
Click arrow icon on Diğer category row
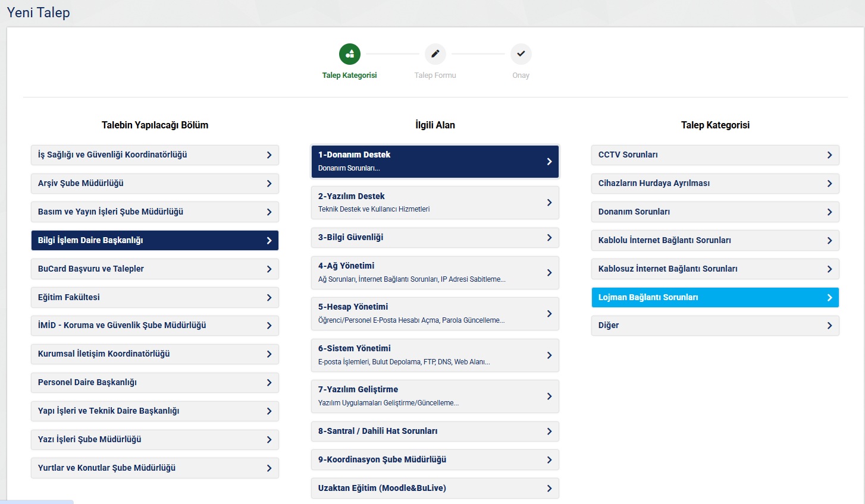pos(829,326)
